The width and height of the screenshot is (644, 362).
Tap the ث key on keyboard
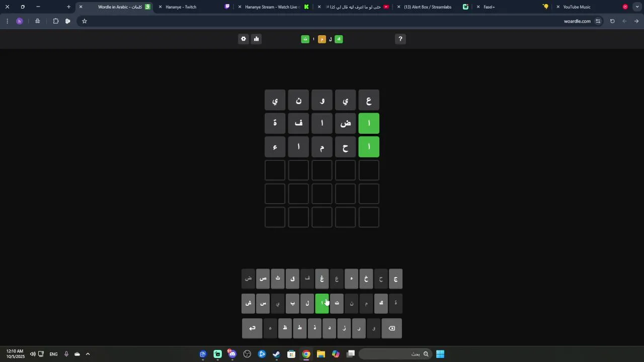click(x=278, y=279)
